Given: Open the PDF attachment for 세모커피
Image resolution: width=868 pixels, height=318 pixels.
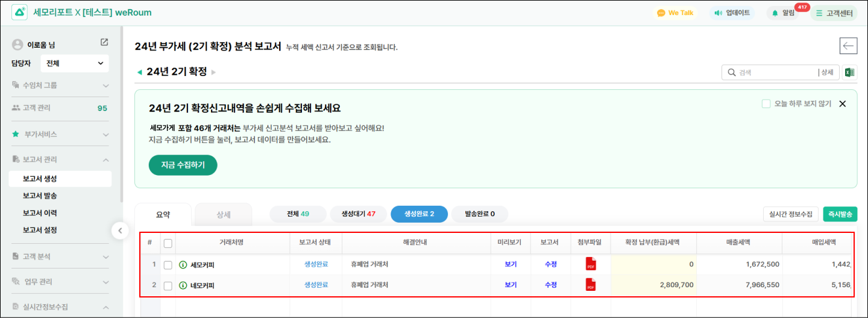Looking at the screenshot, I should tap(591, 264).
